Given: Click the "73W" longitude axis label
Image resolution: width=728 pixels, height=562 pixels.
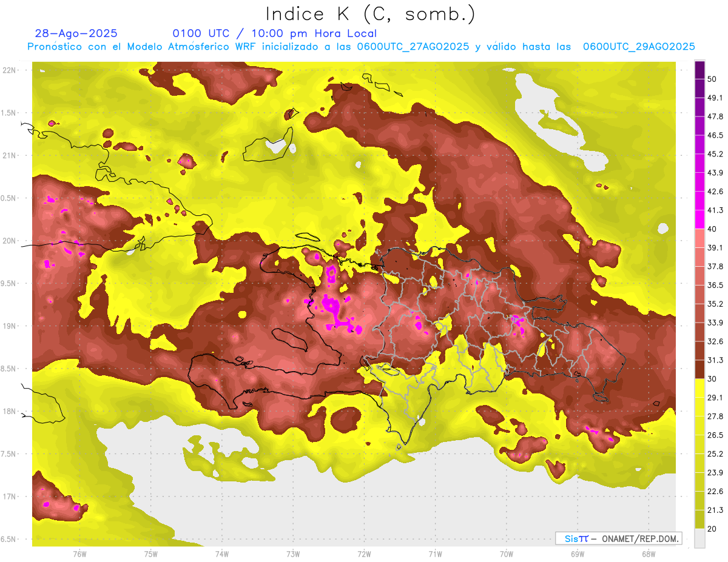Looking at the screenshot, I should tap(293, 554).
